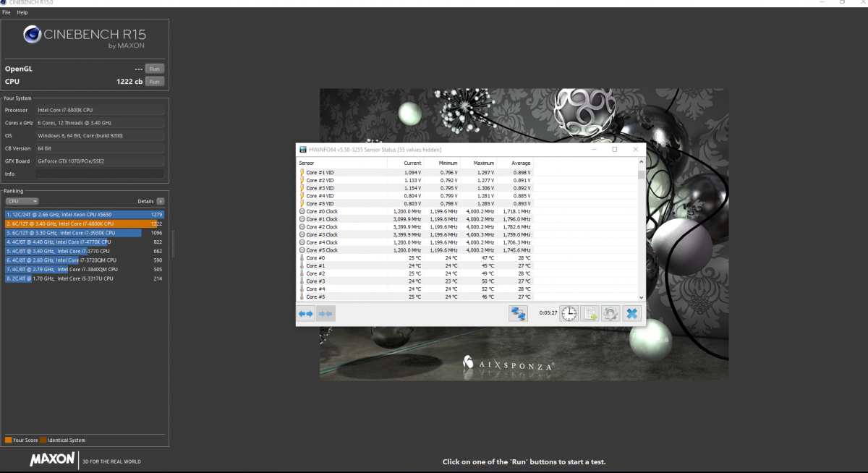Click the Sensor column header in HWiNFO
Image resolution: width=868 pixels, height=473 pixels.
tap(341, 163)
